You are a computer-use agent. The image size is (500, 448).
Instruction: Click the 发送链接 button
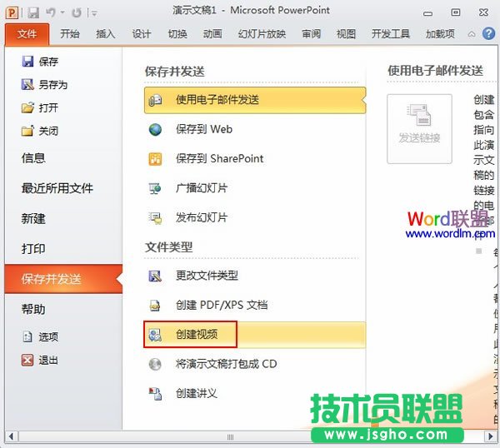point(419,129)
